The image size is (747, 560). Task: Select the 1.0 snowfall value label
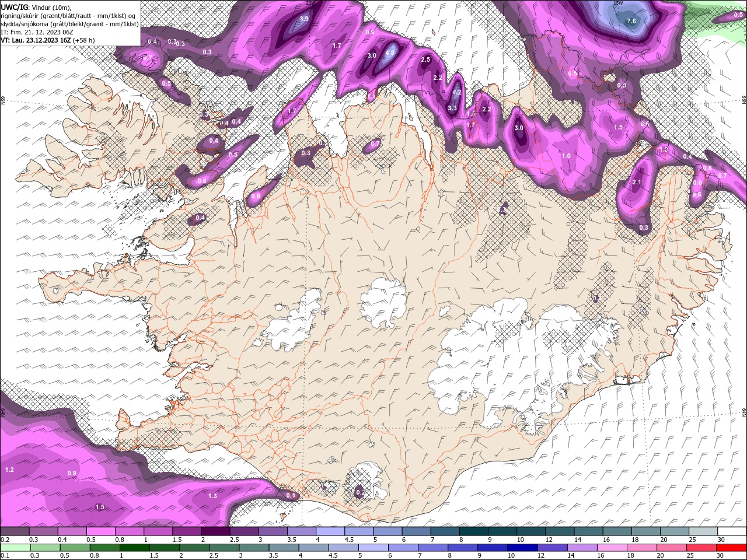pyautogui.click(x=566, y=156)
